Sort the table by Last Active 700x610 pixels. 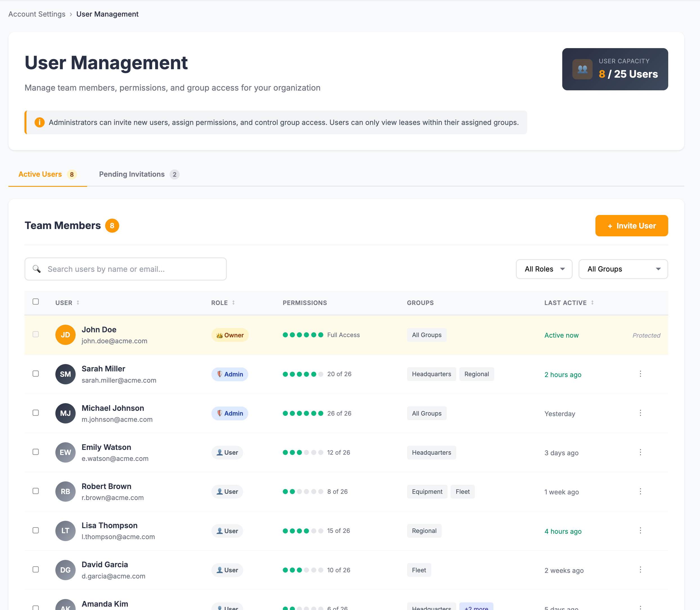coord(568,303)
